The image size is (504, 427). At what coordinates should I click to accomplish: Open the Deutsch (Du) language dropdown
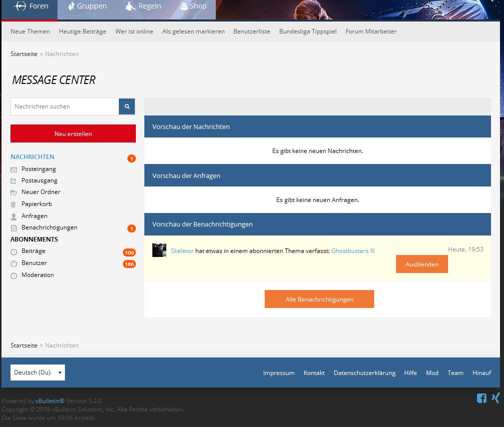[37, 372]
